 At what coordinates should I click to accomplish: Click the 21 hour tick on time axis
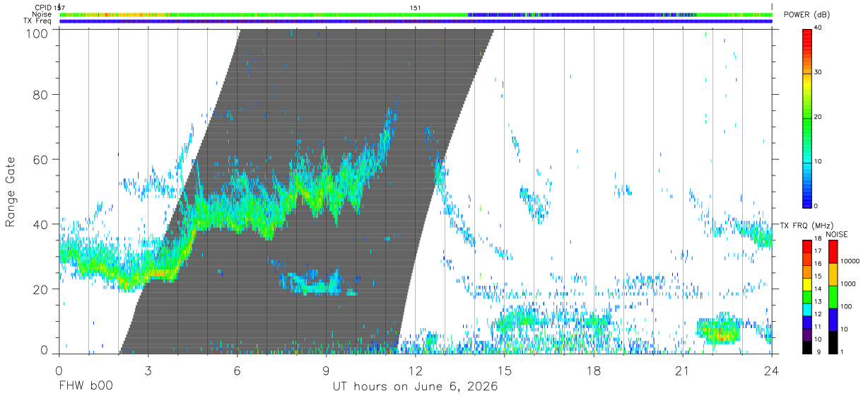682,370
